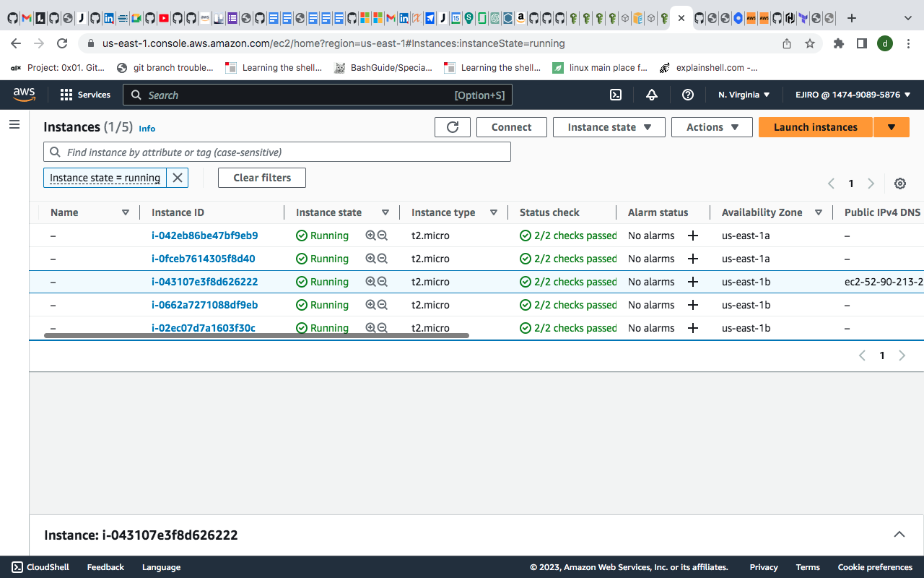The width and height of the screenshot is (924, 578).
Task: Share page icon in address bar
Action: pos(787,43)
